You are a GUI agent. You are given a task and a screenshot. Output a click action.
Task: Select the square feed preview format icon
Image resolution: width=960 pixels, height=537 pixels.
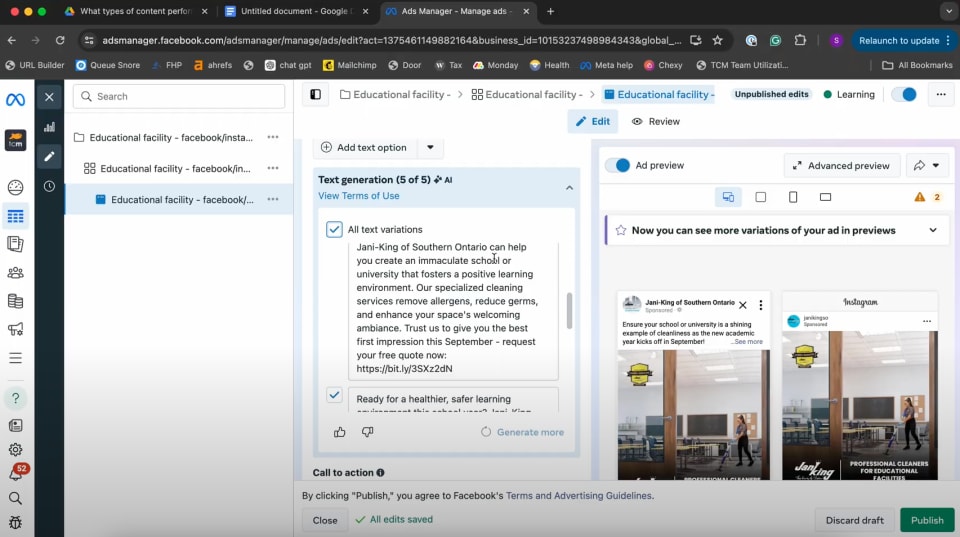(x=760, y=197)
